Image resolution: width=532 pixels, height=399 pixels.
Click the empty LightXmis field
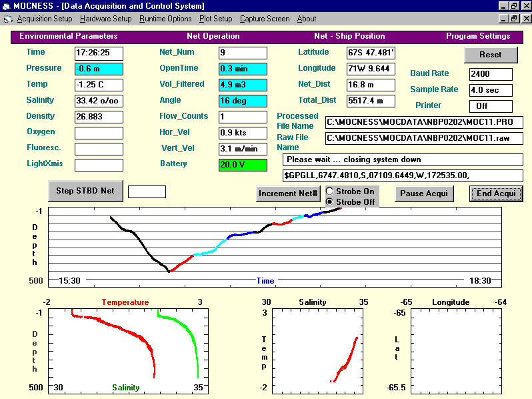pyautogui.click(x=99, y=165)
